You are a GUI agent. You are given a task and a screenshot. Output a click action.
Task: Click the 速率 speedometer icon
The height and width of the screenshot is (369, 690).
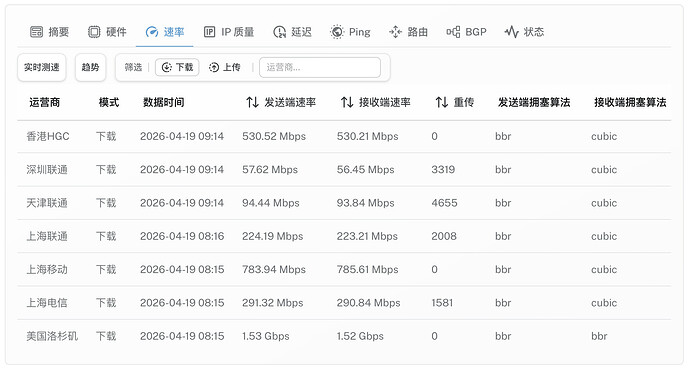tap(152, 32)
